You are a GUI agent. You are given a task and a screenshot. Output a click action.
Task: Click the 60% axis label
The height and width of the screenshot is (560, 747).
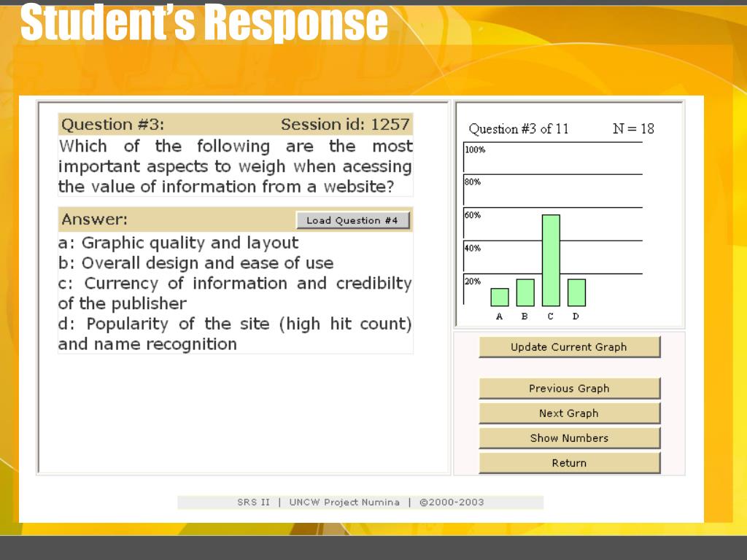point(473,215)
